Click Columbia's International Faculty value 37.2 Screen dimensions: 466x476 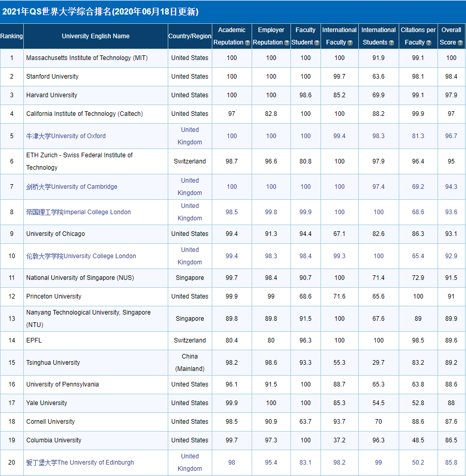(x=339, y=440)
